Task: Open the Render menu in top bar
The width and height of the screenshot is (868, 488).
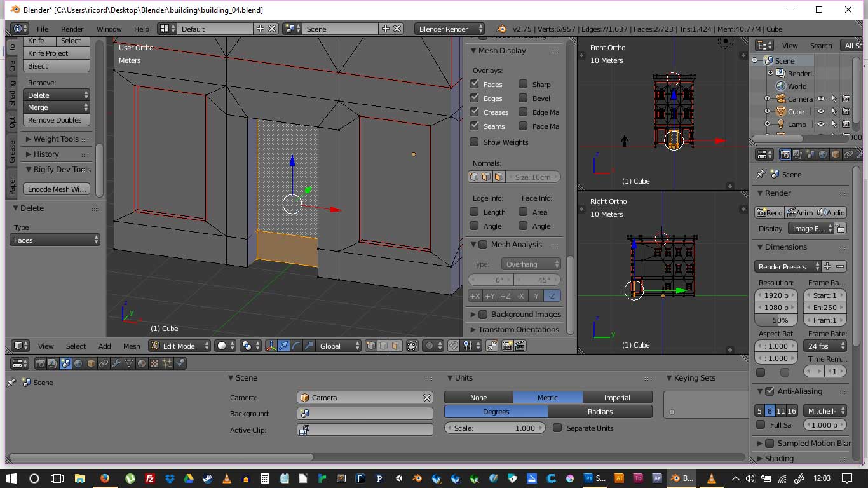Action: (x=72, y=29)
